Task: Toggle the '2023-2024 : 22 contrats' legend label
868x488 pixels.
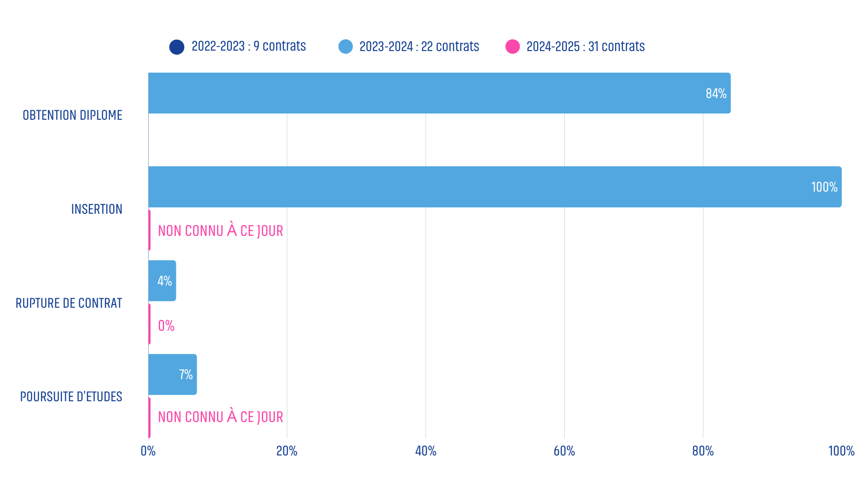Action: coord(419,47)
